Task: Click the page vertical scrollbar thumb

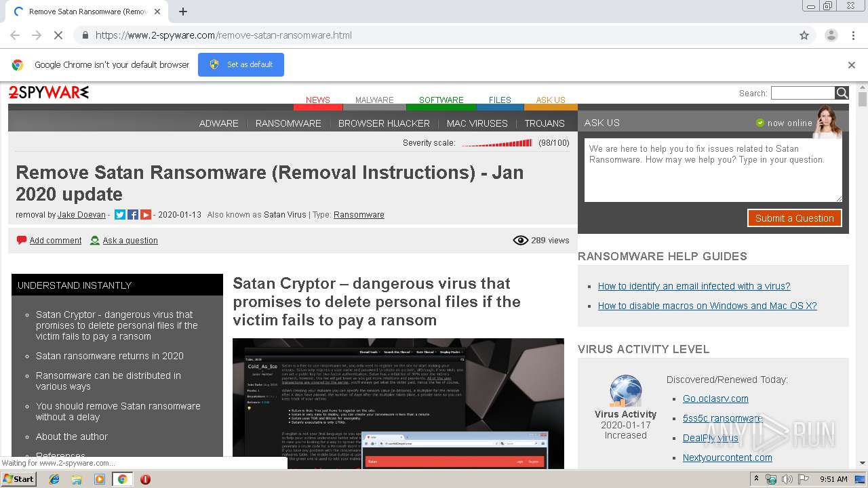Action: pyautogui.click(x=862, y=100)
